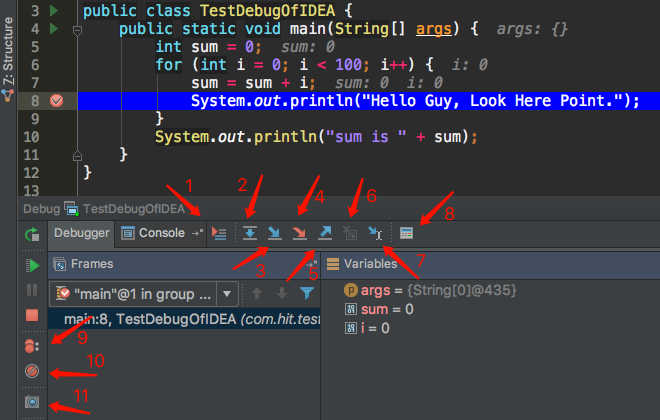Click the red Force Step Into icon
Screen dimensions: 660x420
point(299,233)
